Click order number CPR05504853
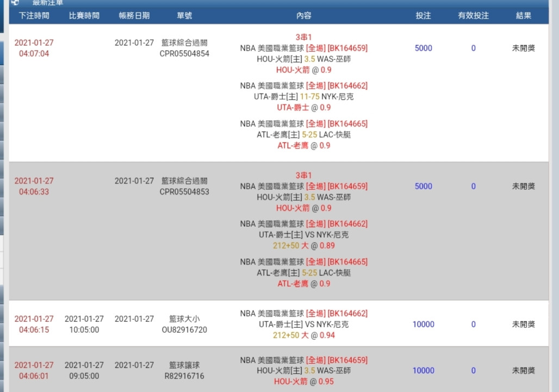This screenshot has width=559, height=392. click(184, 192)
